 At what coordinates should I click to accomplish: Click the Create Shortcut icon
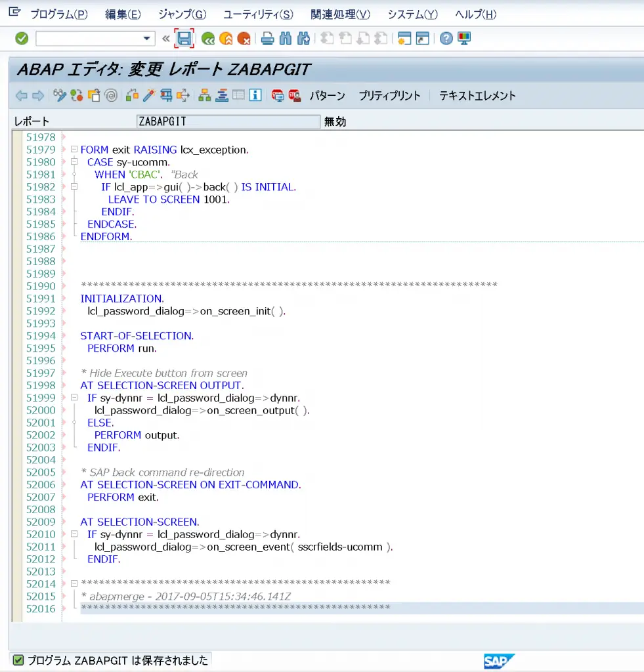422,39
